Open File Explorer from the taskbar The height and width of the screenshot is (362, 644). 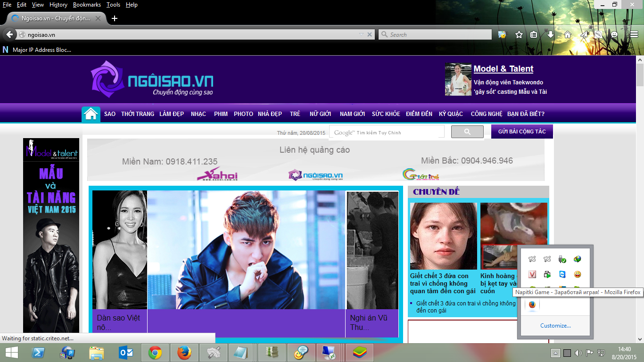(97, 353)
